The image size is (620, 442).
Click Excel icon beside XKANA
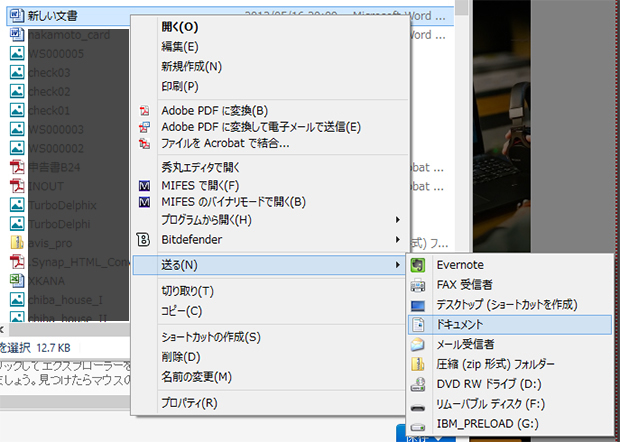click(x=17, y=280)
